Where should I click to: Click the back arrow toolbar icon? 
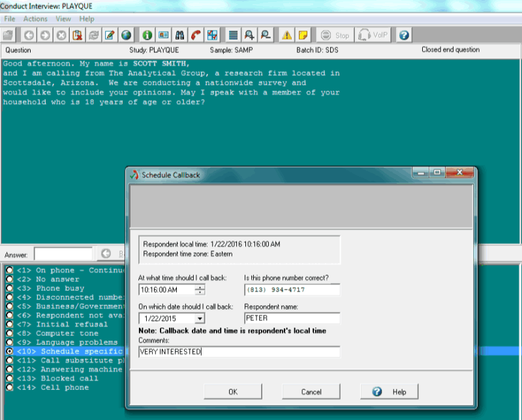tap(29, 35)
